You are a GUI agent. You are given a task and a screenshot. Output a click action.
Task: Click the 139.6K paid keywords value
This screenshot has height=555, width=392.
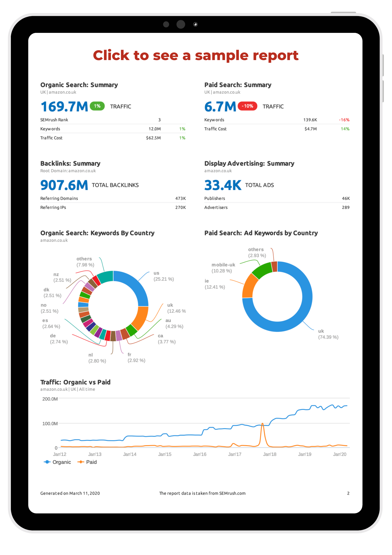click(310, 120)
